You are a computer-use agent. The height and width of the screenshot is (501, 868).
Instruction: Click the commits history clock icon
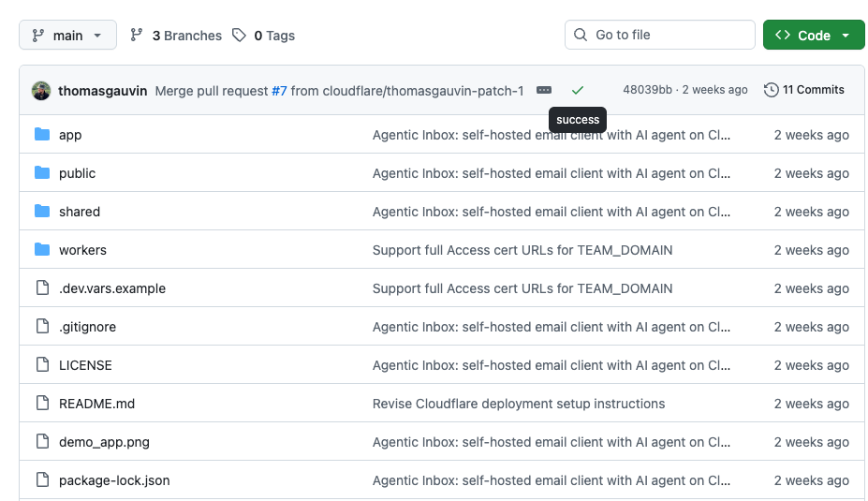[772, 90]
